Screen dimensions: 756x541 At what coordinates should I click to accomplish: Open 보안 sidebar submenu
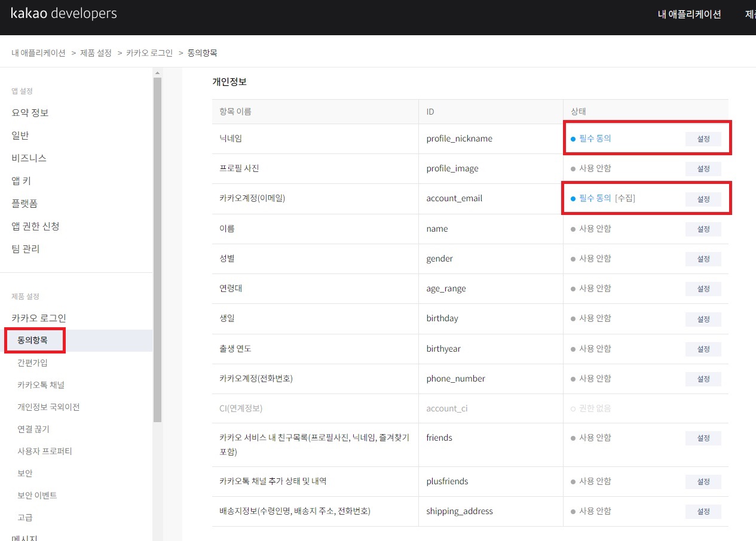pos(25,473)
